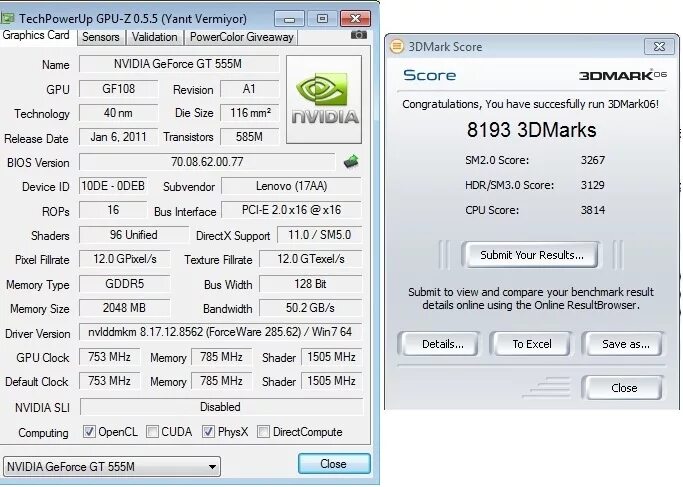
Task: Click the Texture Fillrate field 12.0 GTexel/s
Action: tap(310, 259)
